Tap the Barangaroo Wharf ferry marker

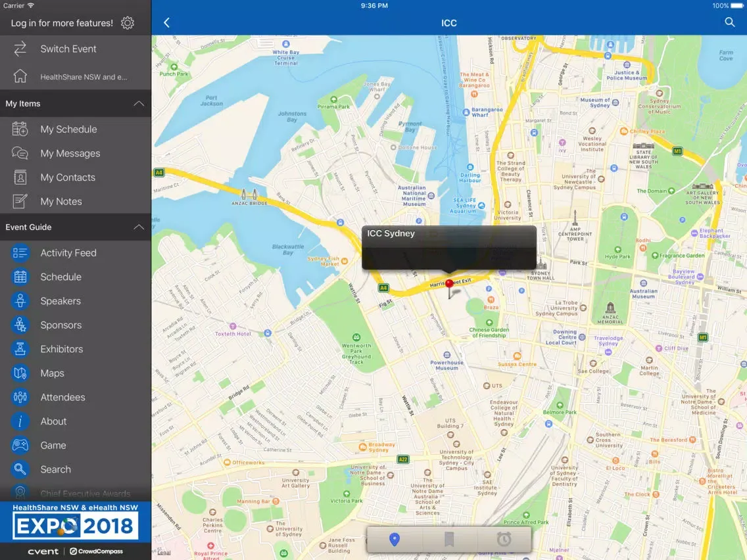click(466, 112)
